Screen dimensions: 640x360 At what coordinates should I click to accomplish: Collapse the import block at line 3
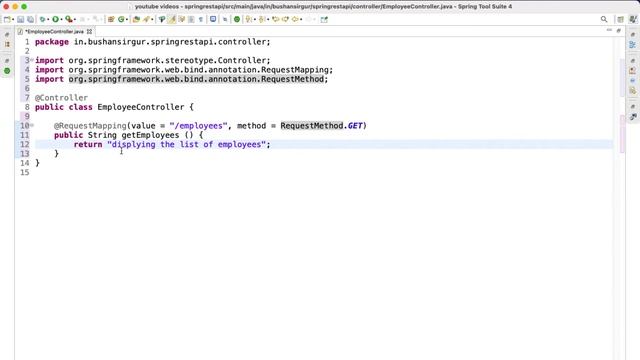32,60
